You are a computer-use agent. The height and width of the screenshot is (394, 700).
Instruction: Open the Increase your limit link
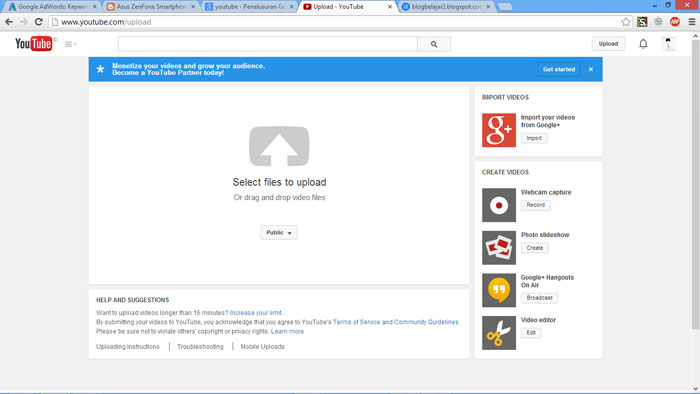coord(255,313)
